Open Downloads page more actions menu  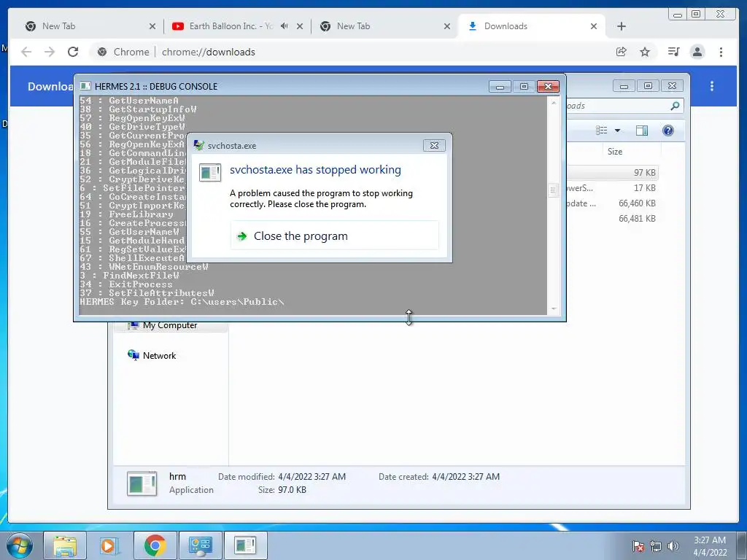point(712,86)
